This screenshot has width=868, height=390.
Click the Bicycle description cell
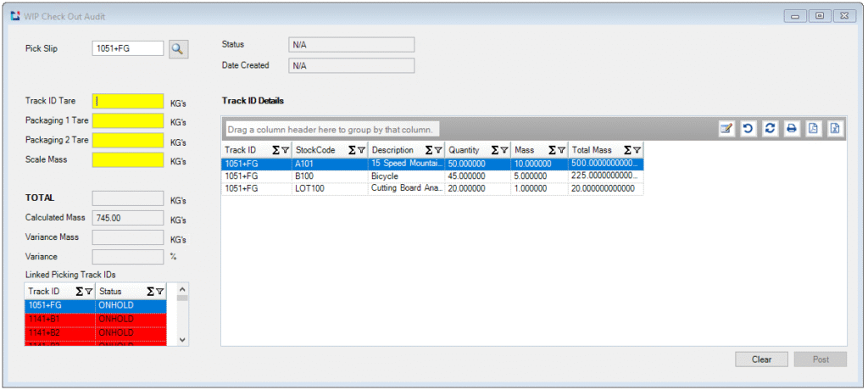407,176
